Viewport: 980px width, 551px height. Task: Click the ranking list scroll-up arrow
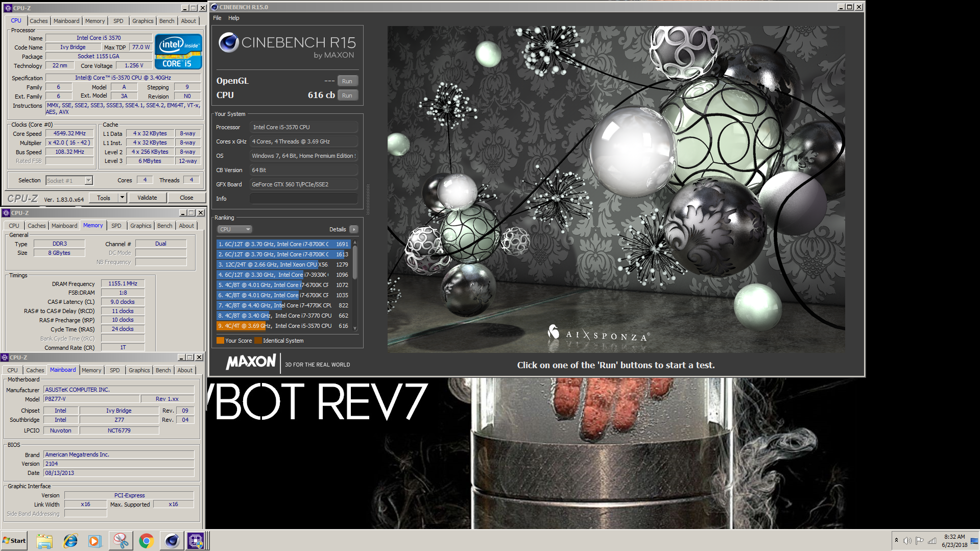point(355,243)
